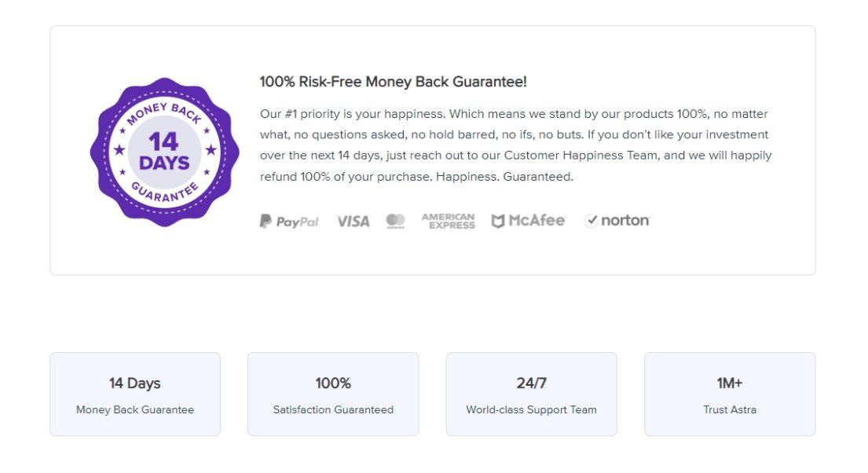Image resolution: width=868 pixels, height=473 pixels.
Task: Click the right star on guarantee badge
Action: pos(210,149)
